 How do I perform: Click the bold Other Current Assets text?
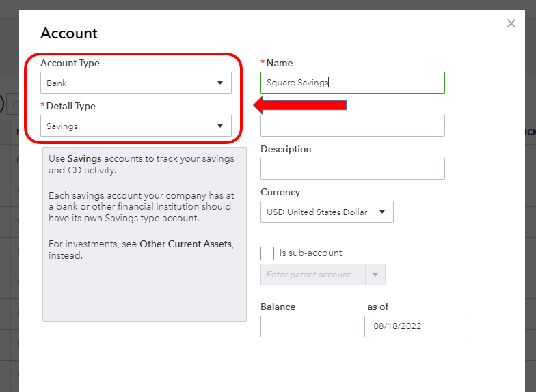tap(185, 244)
